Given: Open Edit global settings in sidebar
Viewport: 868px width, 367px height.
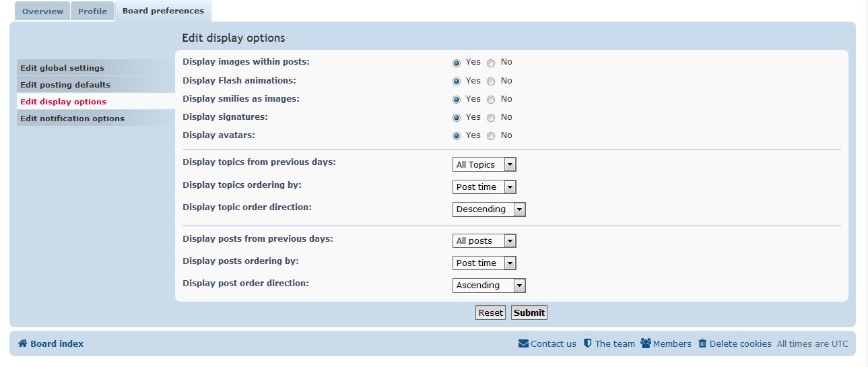Looking at the screenshot, I should coord(62,68).
